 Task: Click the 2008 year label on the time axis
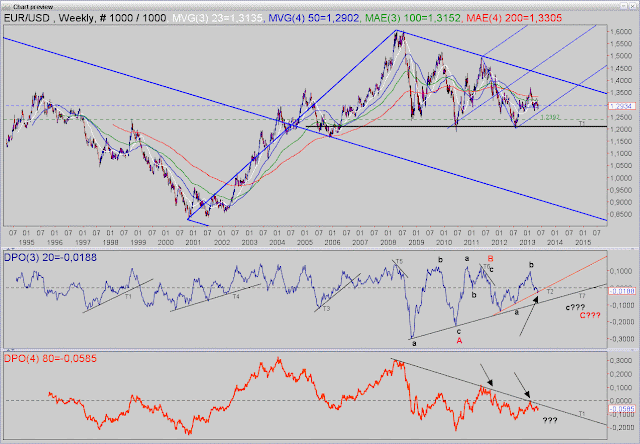(x=388, y=242)
